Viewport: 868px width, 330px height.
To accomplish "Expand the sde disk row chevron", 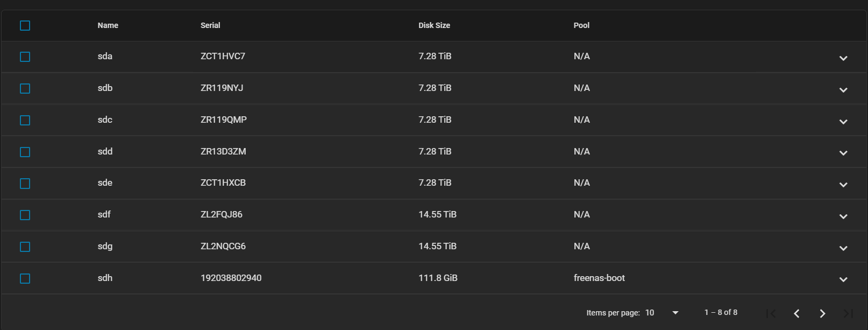I will click(x=843, y=185).
